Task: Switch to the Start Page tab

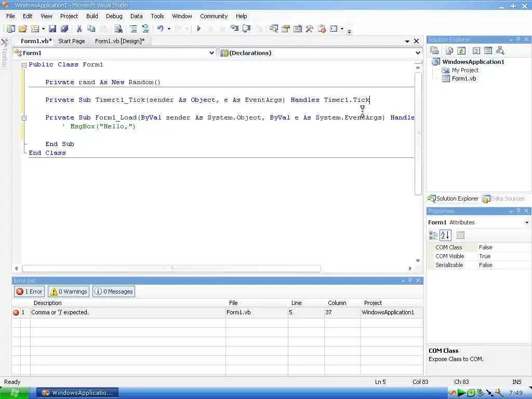Action: click(72, 41)
